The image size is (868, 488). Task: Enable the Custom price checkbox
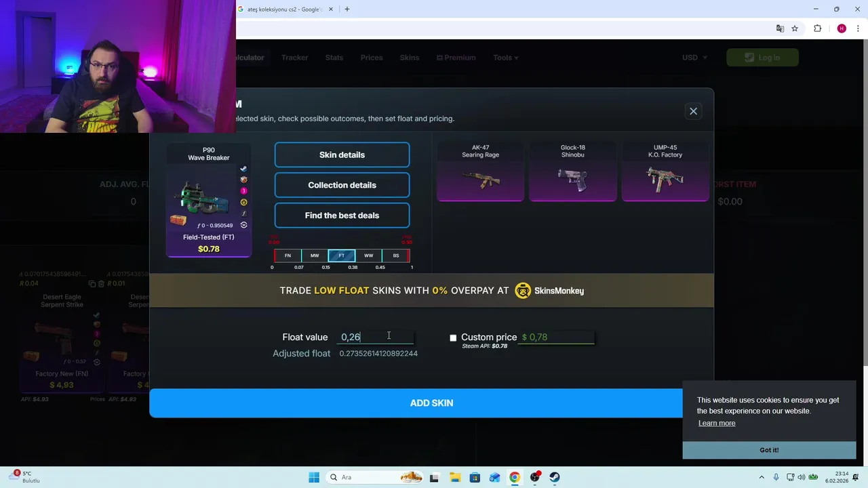[453, 338]
